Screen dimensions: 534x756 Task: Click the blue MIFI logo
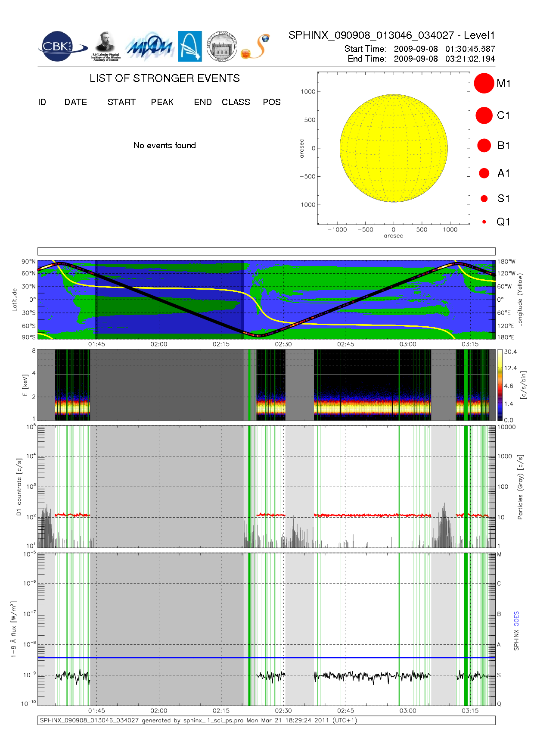[149, 47]
